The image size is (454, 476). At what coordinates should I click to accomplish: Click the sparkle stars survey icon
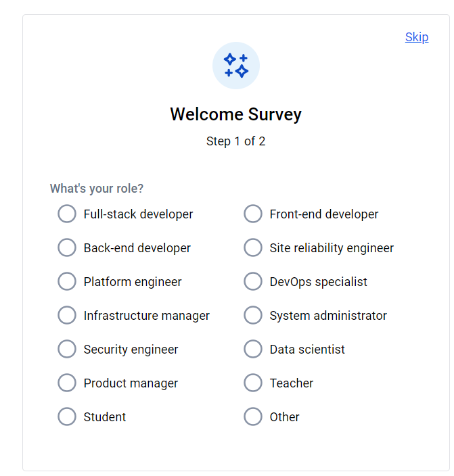point(236,66)
